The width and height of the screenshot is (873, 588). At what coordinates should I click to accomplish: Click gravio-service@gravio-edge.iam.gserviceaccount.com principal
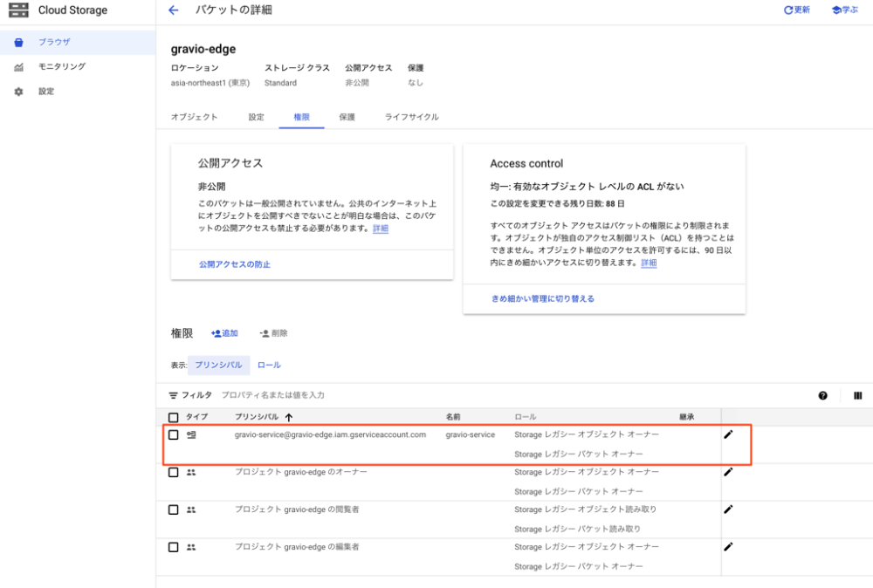coord(330,434)
